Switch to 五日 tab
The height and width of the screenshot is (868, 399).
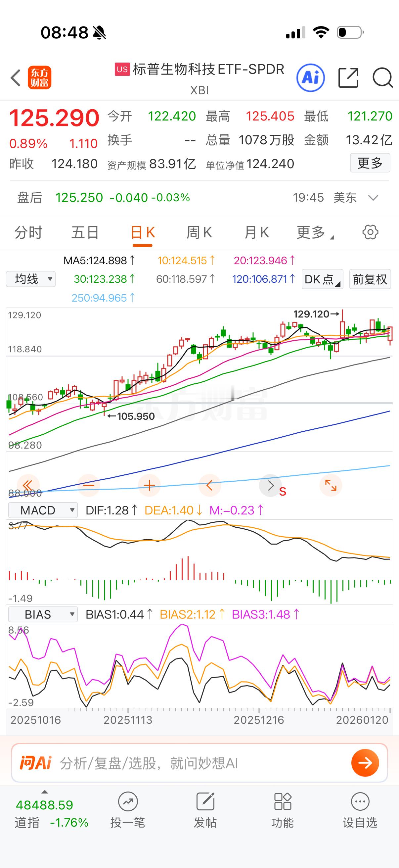[85, 232]
